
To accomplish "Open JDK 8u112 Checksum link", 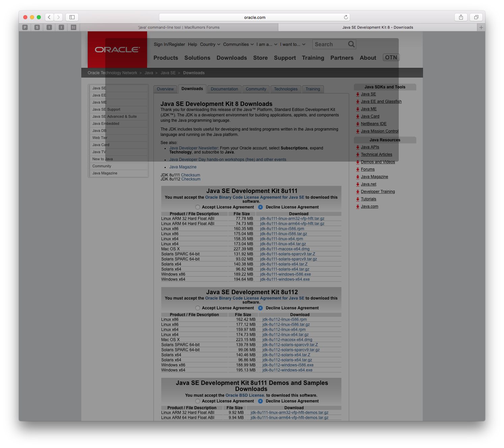I will pyautogui.click(x=191, y=179).
